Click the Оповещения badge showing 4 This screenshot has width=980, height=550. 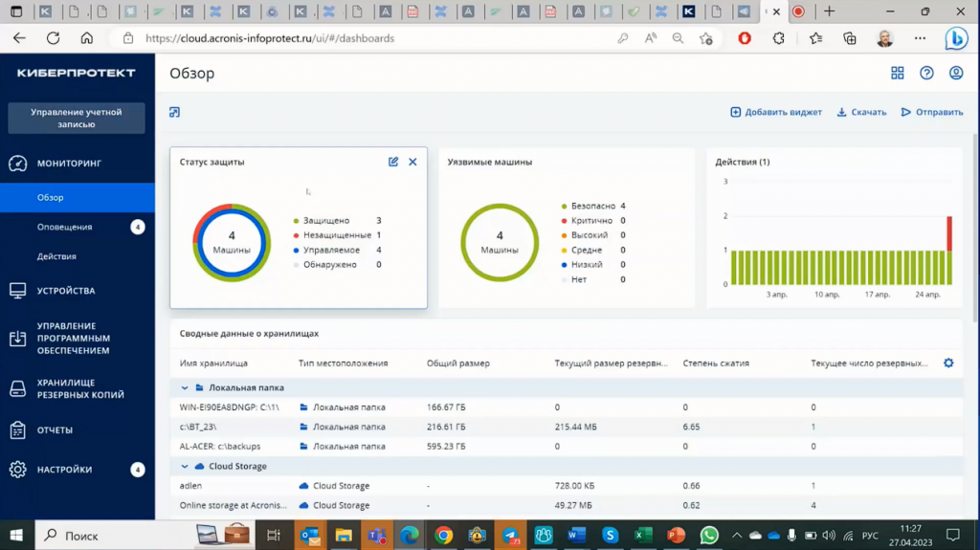(x=138, y=227)
